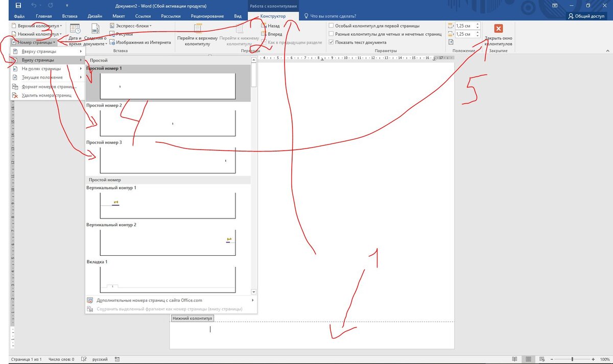613x364 pixels.
Task: Click the Redo icon in quick access toolbar
Action: 51,5
